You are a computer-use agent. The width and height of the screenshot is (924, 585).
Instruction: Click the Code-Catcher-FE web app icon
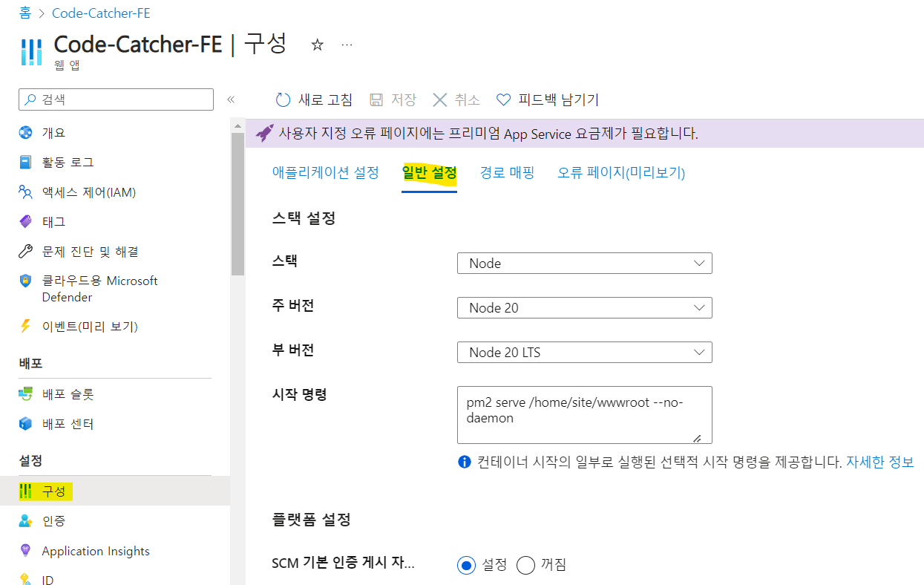coord(31,52)
